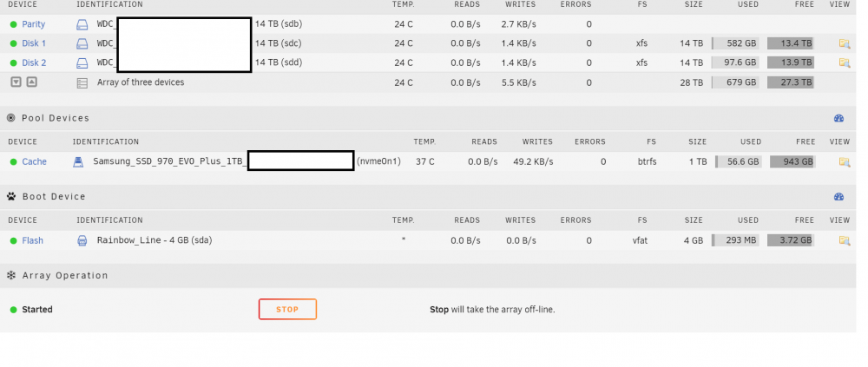Viewport: 868px width, 367px height.
Task: Click the 'Array of three devices' text
Action: 141,82
